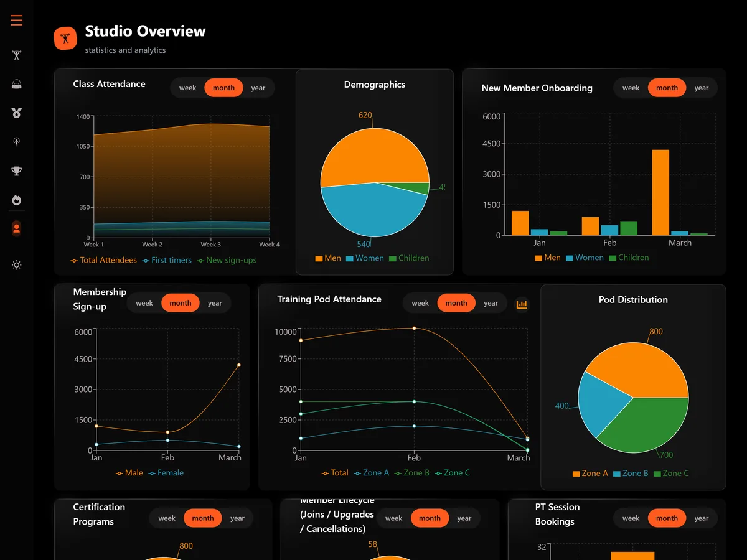Toggle Children legend in Demographics chart
747x560 pixels.
(409, 258)
